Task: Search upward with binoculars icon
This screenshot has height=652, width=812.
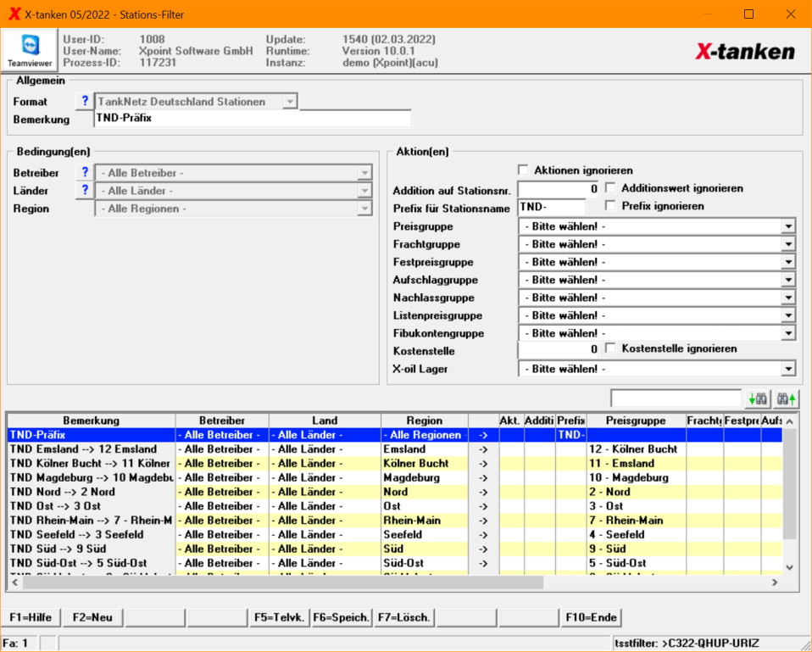Action: (x=786, y=398)
